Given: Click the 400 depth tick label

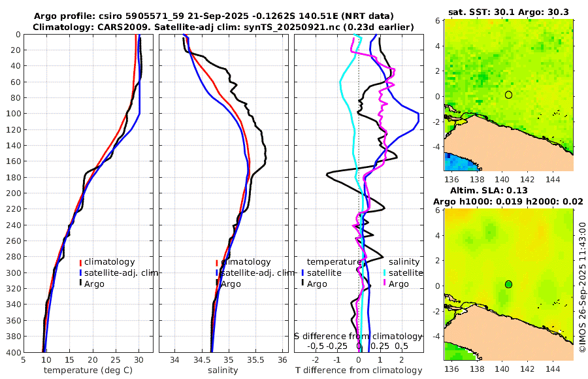Looking at the screenshot, I should [14, 352].
